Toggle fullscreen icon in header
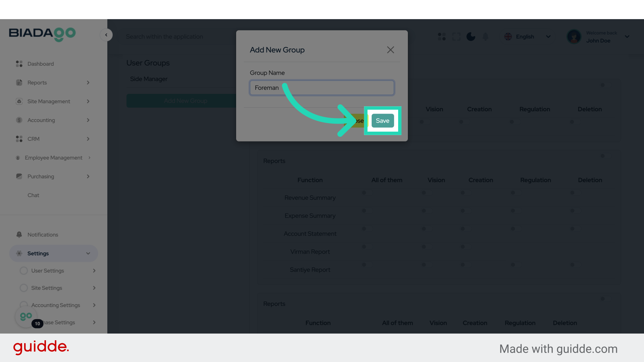Image resolution: width=644 pixels, height=362 pixels. click(x=456, y=37)
